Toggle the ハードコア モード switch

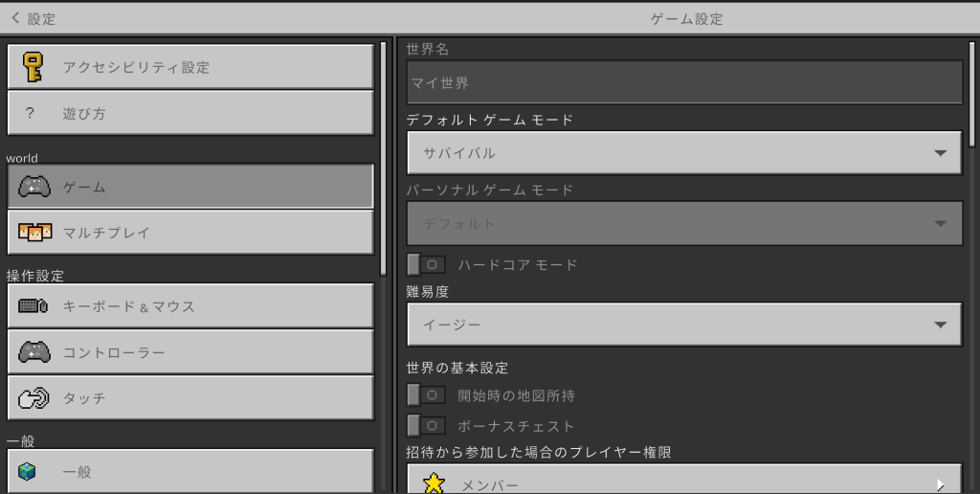tap(426, 264)
